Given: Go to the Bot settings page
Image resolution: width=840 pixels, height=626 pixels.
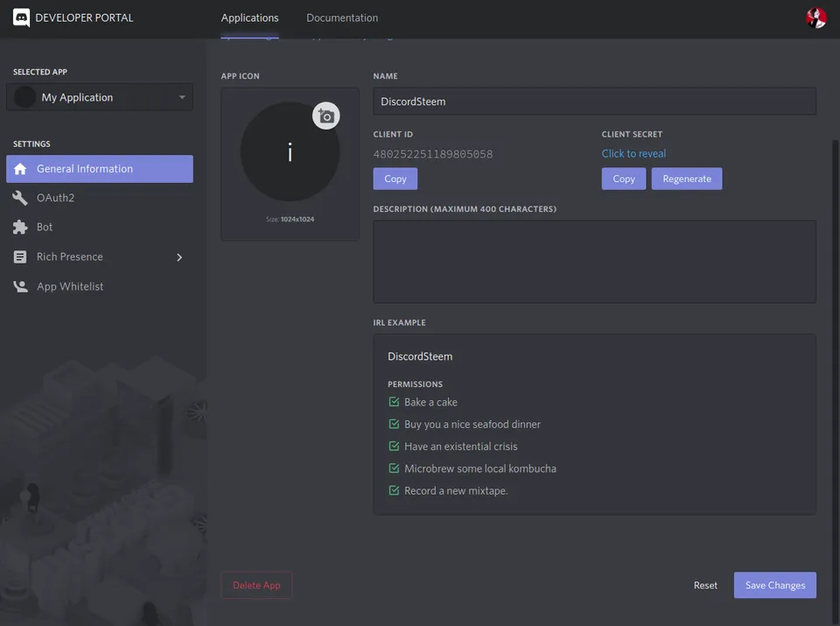Looking at the screenshot, I should [x=100, y=228].
